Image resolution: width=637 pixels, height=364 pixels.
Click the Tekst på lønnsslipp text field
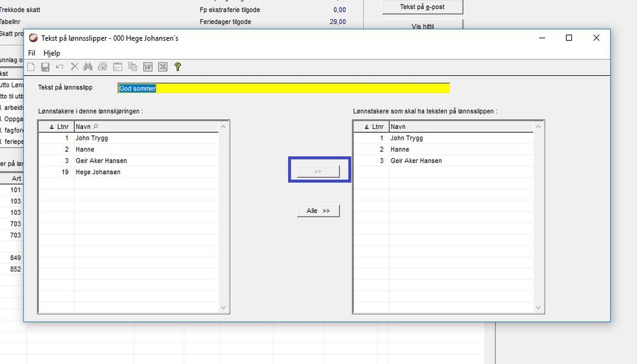[284, 88]
